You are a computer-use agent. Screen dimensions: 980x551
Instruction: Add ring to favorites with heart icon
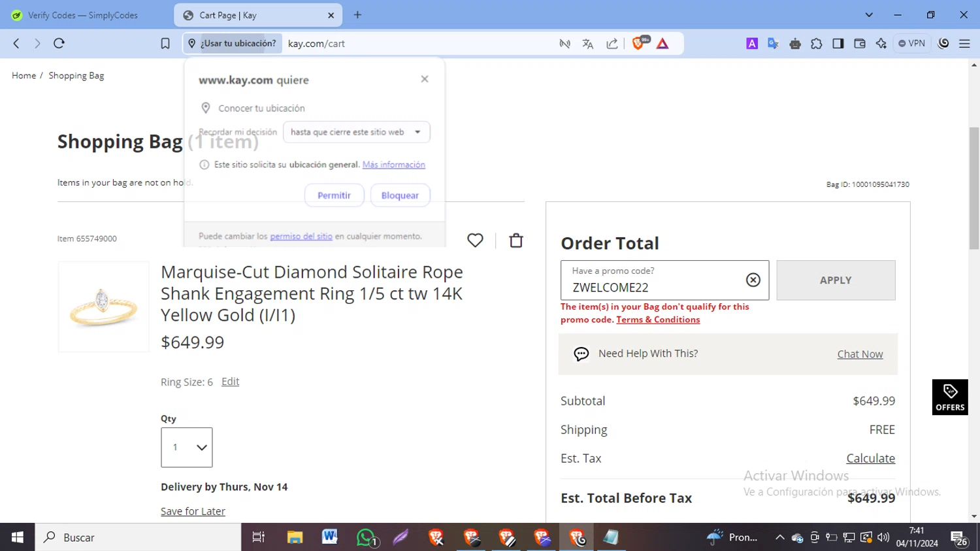475,241
